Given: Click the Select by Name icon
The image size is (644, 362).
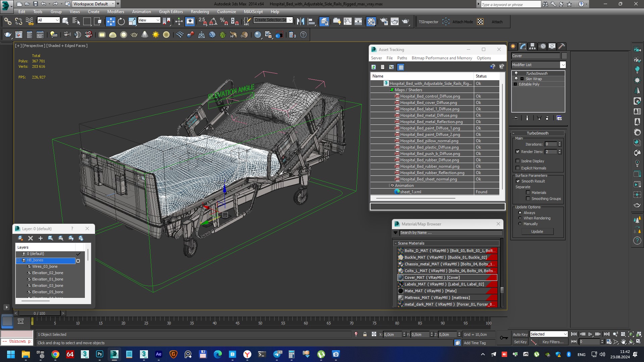Looking at the screenshot, I should (x=76, y=21).
